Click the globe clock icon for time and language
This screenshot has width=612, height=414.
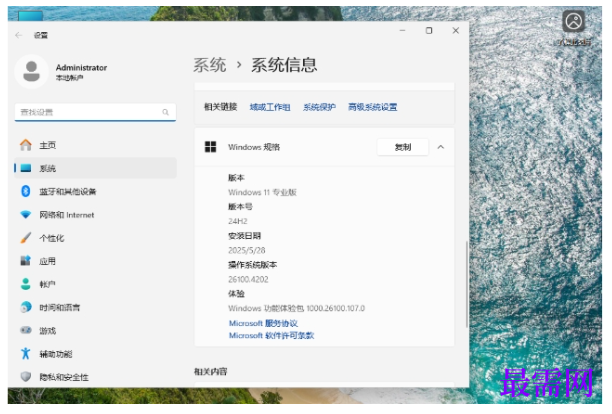point(26,307)
